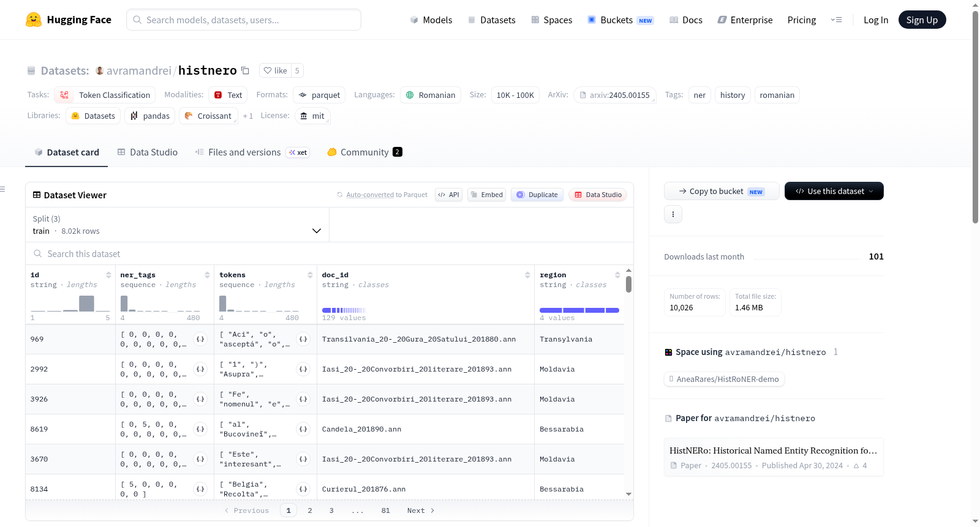Sort by the tokens column
980x527 pixels.
tap(310, 275)
